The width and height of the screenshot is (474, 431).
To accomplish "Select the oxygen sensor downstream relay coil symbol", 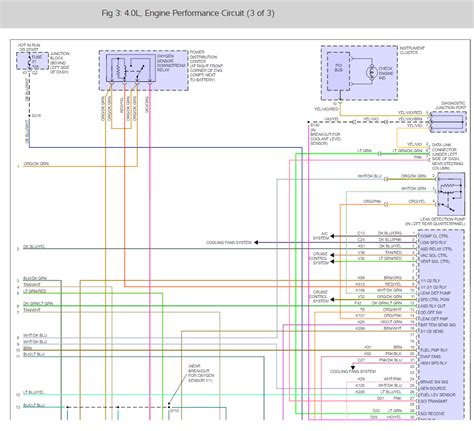I will [x=118, y=69].
